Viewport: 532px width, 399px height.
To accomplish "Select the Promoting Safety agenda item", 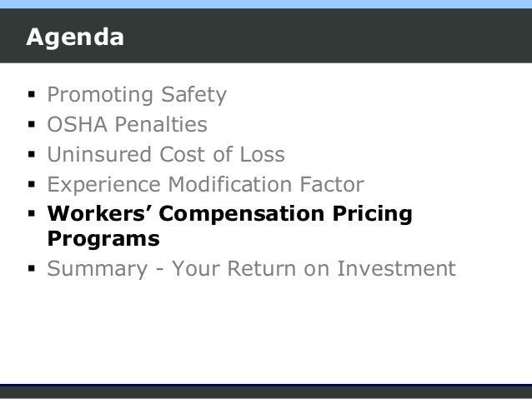I will pyautogui.click(x=137, y=95).
